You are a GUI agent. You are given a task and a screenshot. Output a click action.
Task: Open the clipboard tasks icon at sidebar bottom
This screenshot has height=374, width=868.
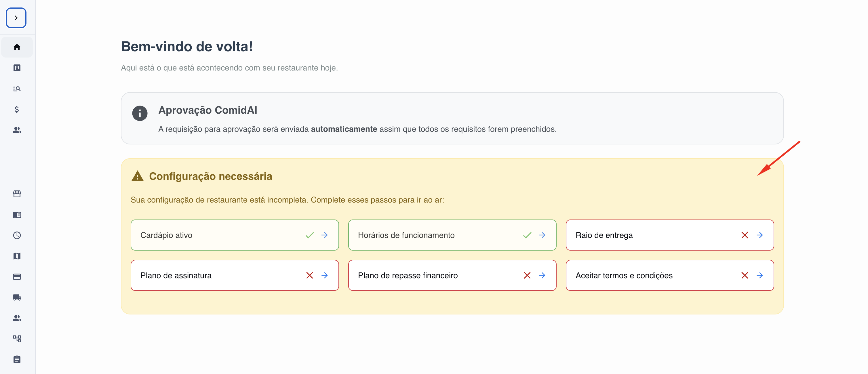click(17, 359)
